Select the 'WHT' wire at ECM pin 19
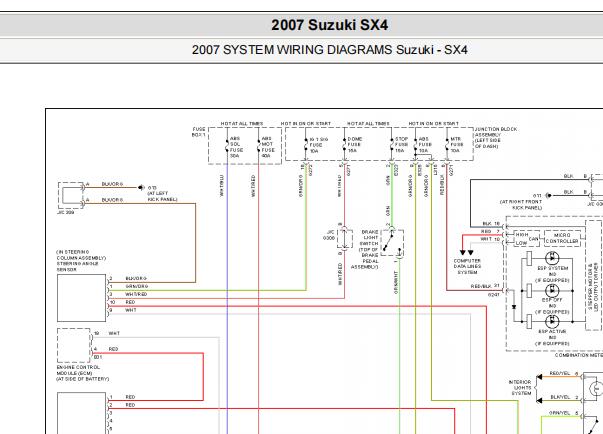This screenshot has width=603, height=434. point(114,333)
